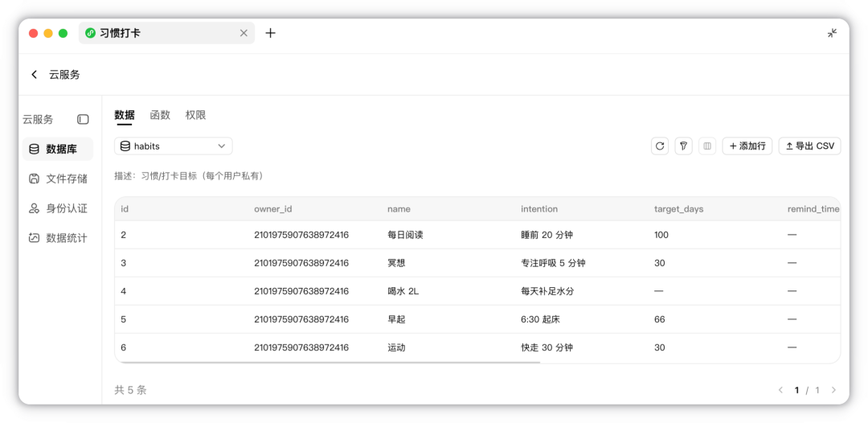Open the filter icon in the toolbar
The height and width of the screenshot is (423, 868).
click(x=684, y=146)
